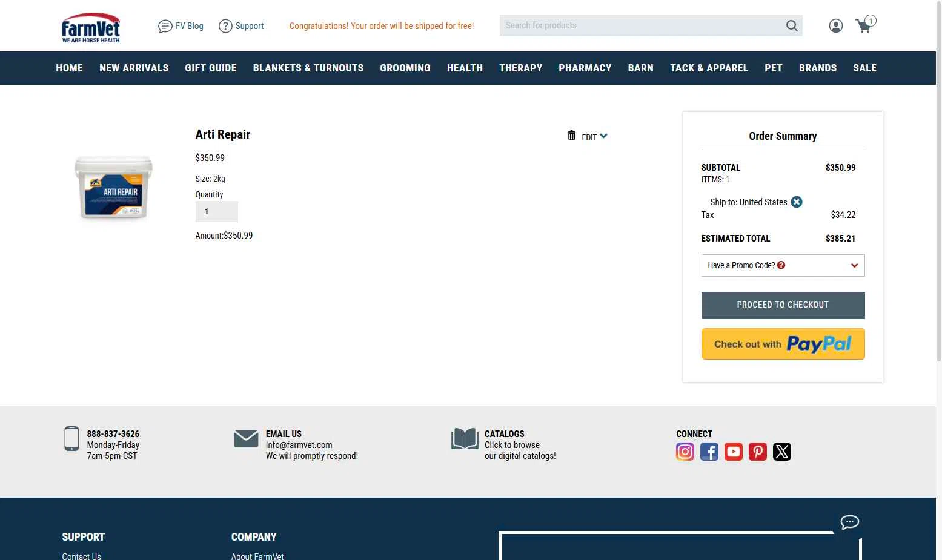Click the Support link text
This screenshot has height=560, width=942.
(250, 26)
